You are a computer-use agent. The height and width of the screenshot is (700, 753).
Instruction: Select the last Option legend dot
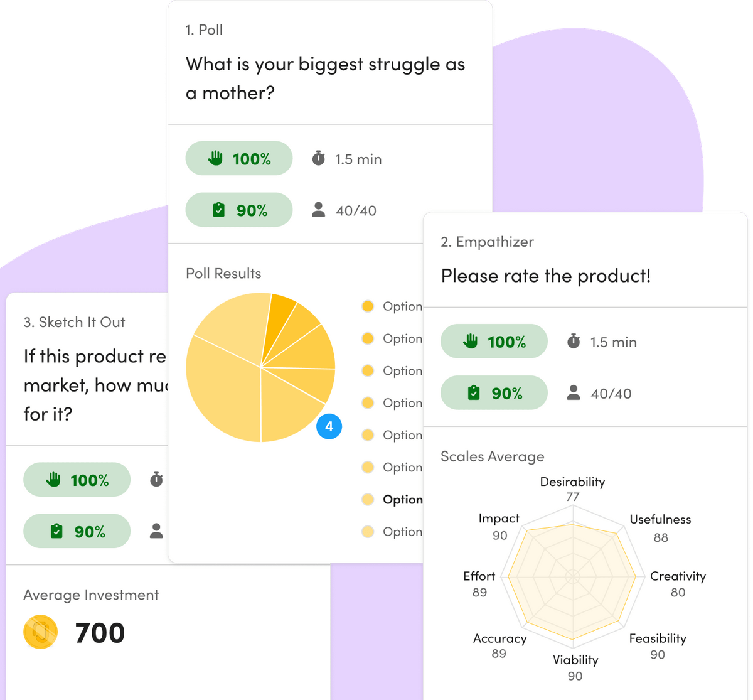pyautogui.click(x=368, y=532)
